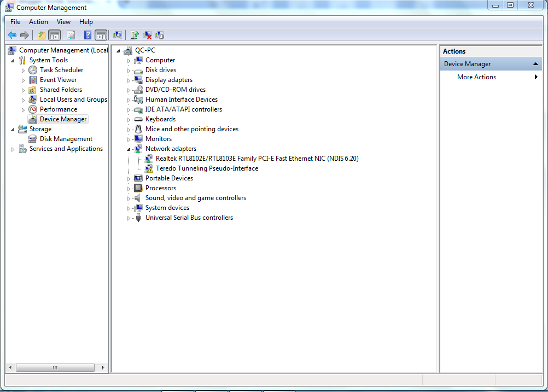Click the Monitors category icon
Viewport: 548px width, 392px height.
click(138, 139)
